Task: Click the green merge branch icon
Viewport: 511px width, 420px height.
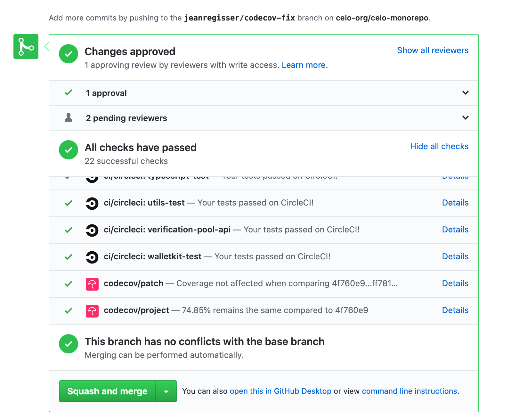Action: point(26,46)
